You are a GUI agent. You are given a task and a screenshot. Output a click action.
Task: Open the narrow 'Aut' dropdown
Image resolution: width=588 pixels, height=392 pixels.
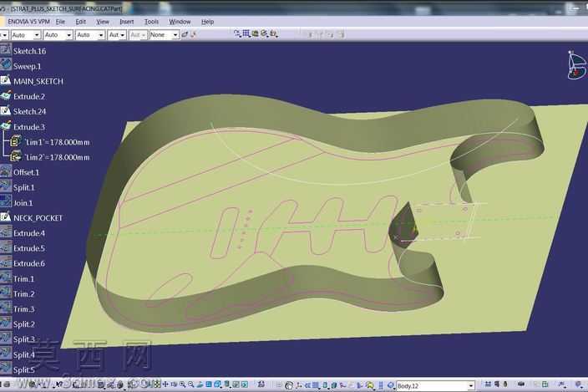(x=117, y=35)
